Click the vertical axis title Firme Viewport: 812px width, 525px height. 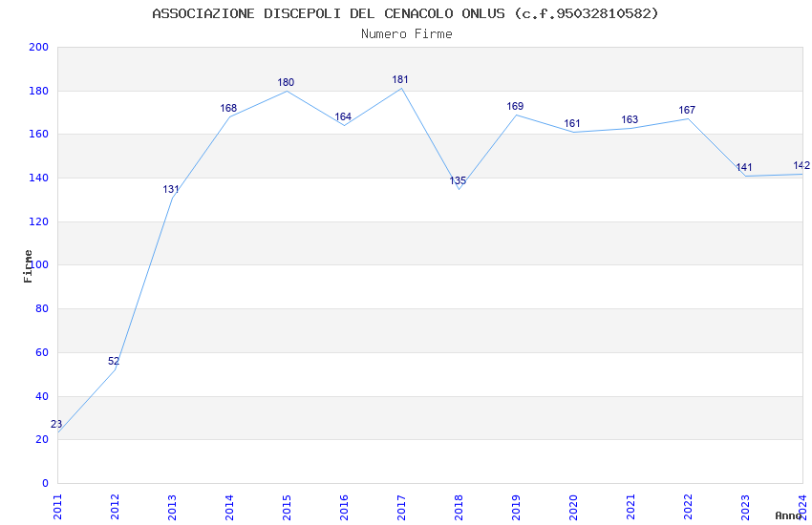pos(28,266)
